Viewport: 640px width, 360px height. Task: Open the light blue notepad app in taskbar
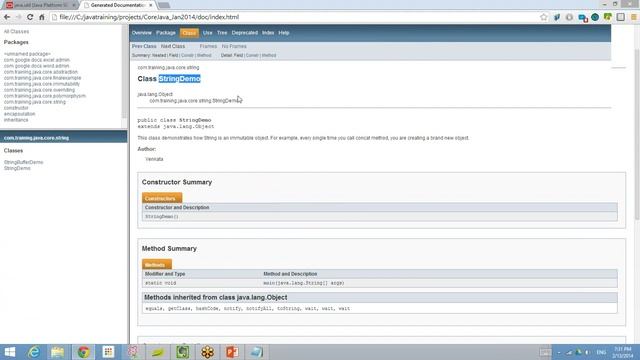tap(257, 352)
